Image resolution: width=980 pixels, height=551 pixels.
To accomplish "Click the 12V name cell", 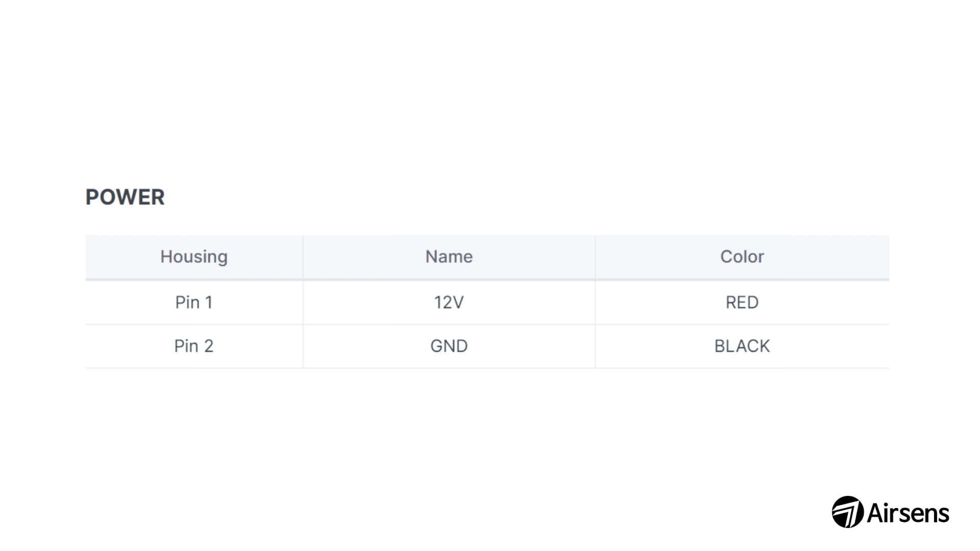I will click(x=449, y=303).
